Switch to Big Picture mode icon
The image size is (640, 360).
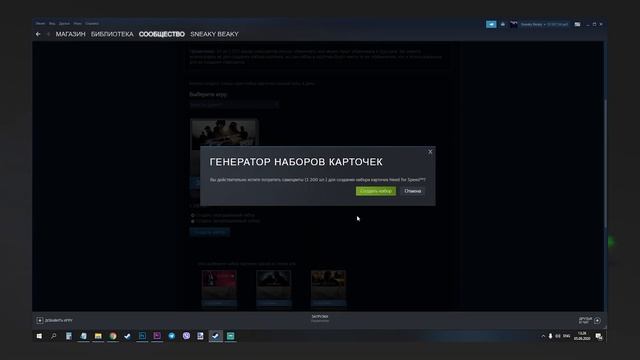click(577, 24)
